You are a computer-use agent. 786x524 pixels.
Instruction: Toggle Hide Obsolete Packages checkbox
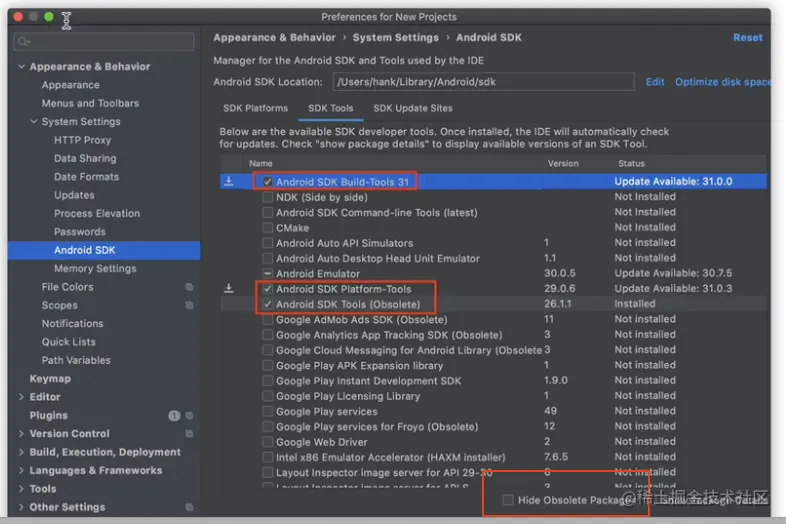coord(509,500)
